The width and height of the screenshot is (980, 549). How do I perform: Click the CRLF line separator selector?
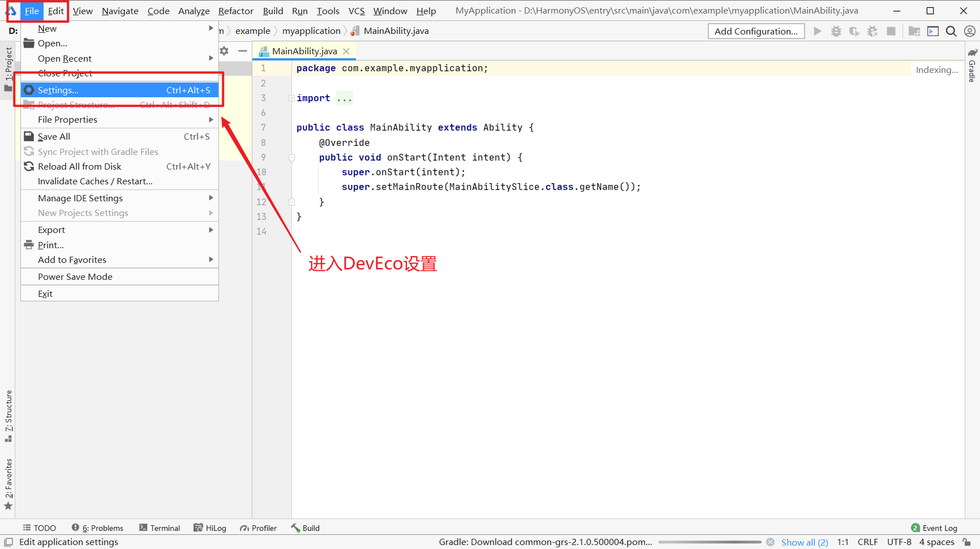pos(867,542)
